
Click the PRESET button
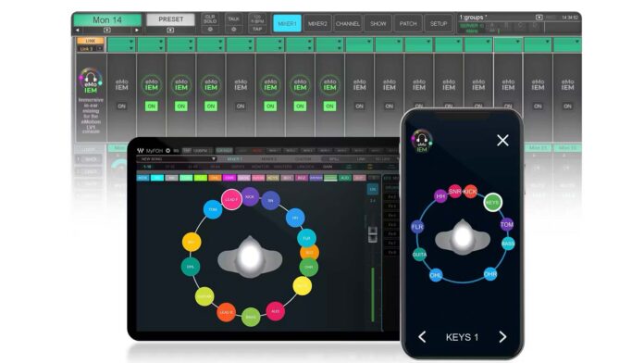click(x=171, y=19)
